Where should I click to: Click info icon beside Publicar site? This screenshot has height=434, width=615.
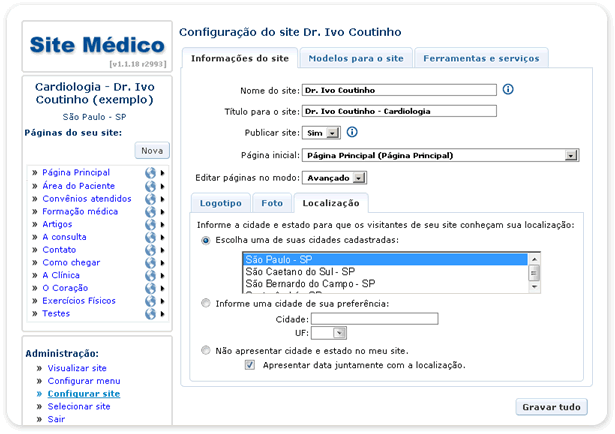coord(352,131)
